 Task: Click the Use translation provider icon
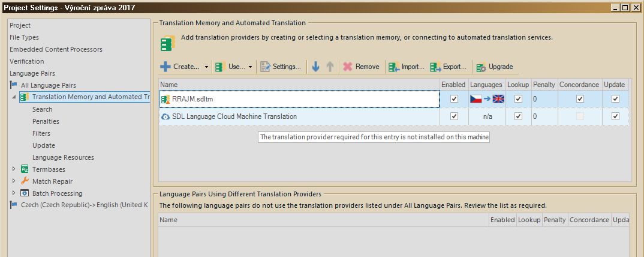click(220, 67)
